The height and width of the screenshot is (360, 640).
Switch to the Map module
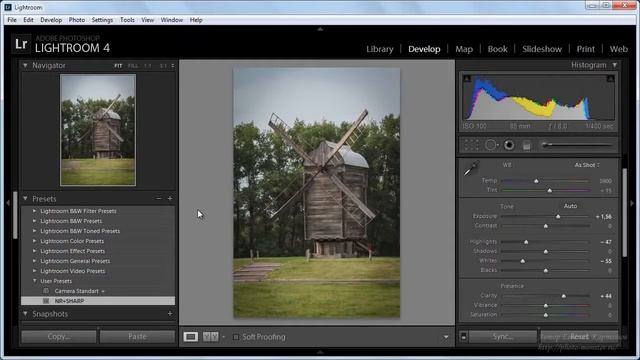coord(464,49)
